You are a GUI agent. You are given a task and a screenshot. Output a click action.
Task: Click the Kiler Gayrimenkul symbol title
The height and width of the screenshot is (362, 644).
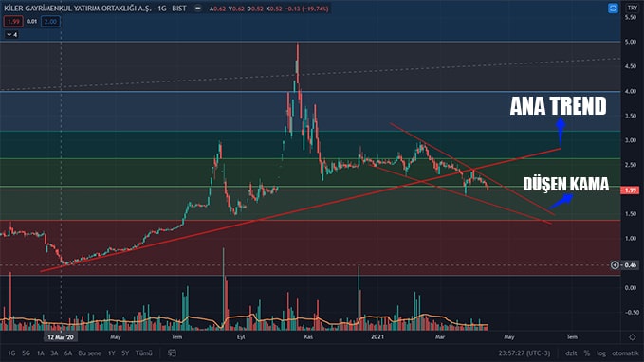coord(78,9)
